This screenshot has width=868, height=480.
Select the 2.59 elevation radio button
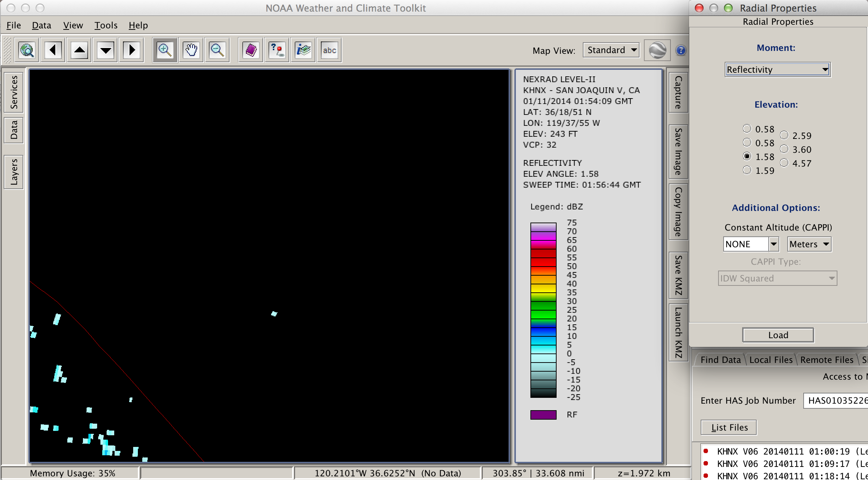click(x=784, y=135)
